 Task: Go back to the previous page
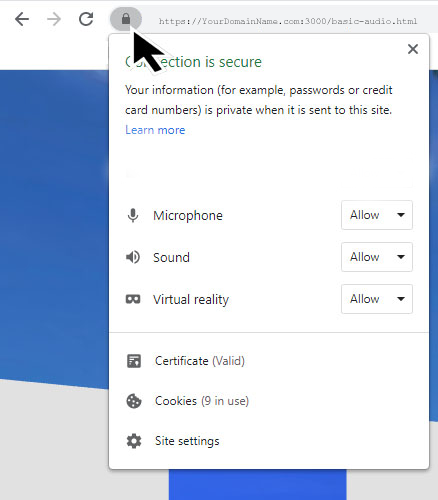click(22, 19)
